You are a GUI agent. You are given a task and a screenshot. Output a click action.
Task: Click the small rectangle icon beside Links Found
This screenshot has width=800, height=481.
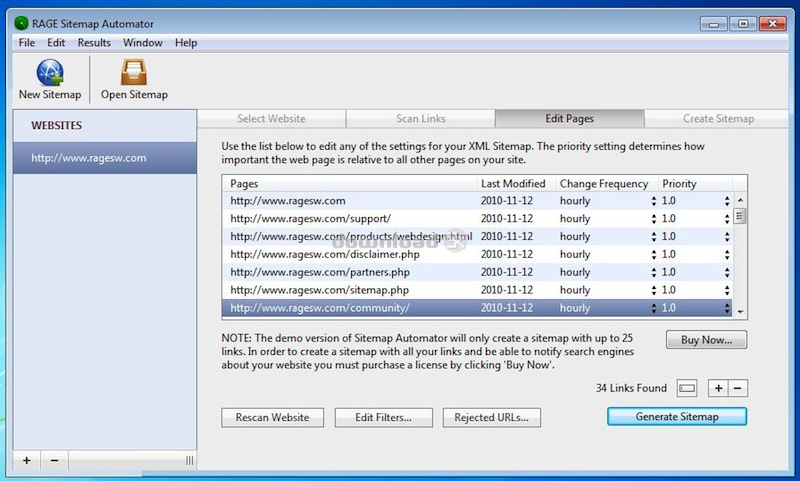click(687, 388)
